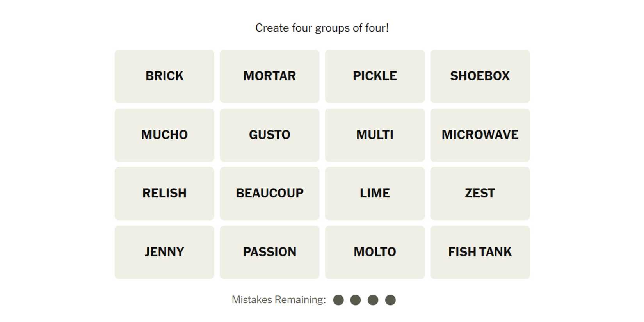Image resolution: width=644 pixels, height=322 pixels.
Task: Pick the PICKLE tile
Action: point(375,76)
